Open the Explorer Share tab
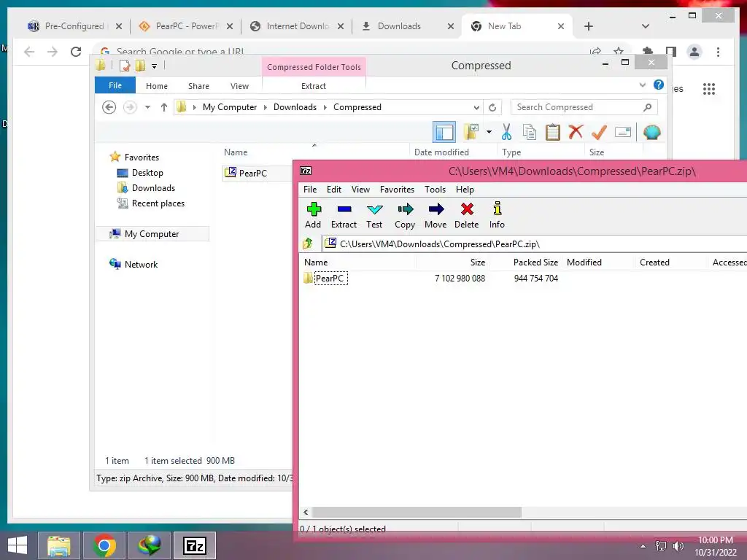Viewport: 747px width, 560px height. (x=198, y=86)
